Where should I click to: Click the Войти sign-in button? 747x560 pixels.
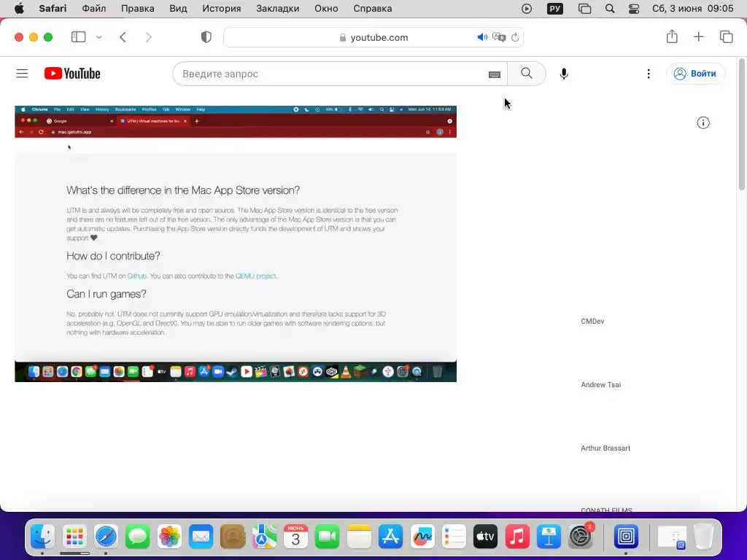(695, 74)
